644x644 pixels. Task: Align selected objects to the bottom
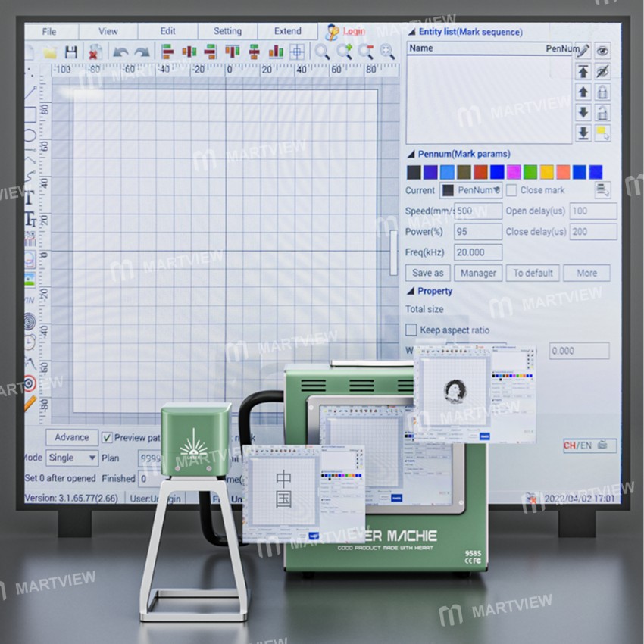click(276, 52)
